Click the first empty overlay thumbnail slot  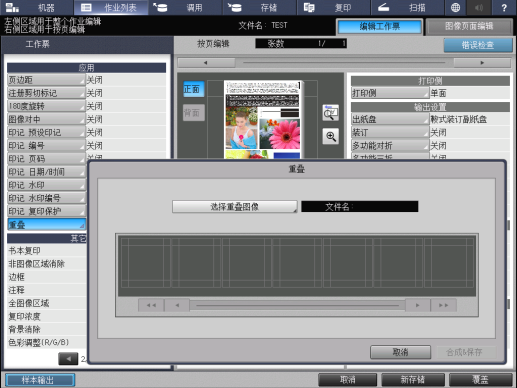point(146,263)
